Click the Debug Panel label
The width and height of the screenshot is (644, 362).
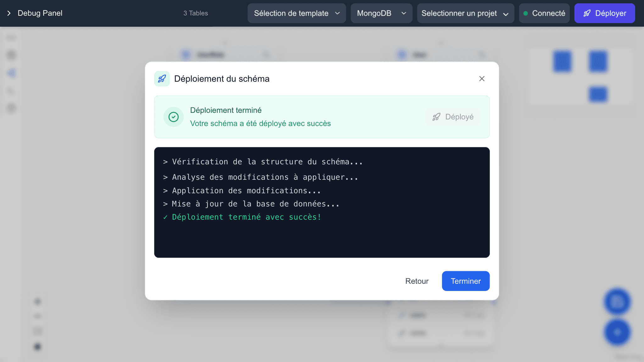pyautogui.click(x=40, y=13)
